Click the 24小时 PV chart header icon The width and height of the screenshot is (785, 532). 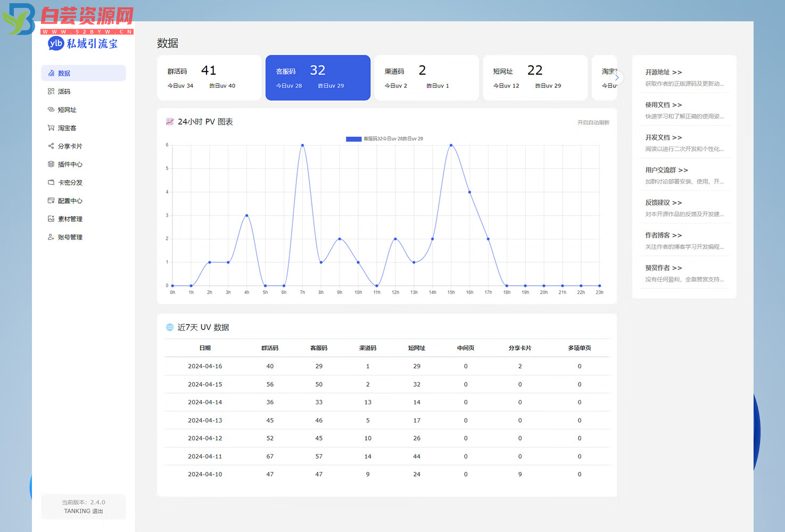click(170, 122)
